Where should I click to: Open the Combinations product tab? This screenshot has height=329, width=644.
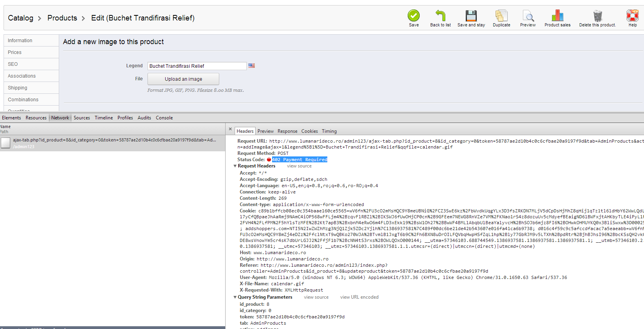tap(31, 100)
